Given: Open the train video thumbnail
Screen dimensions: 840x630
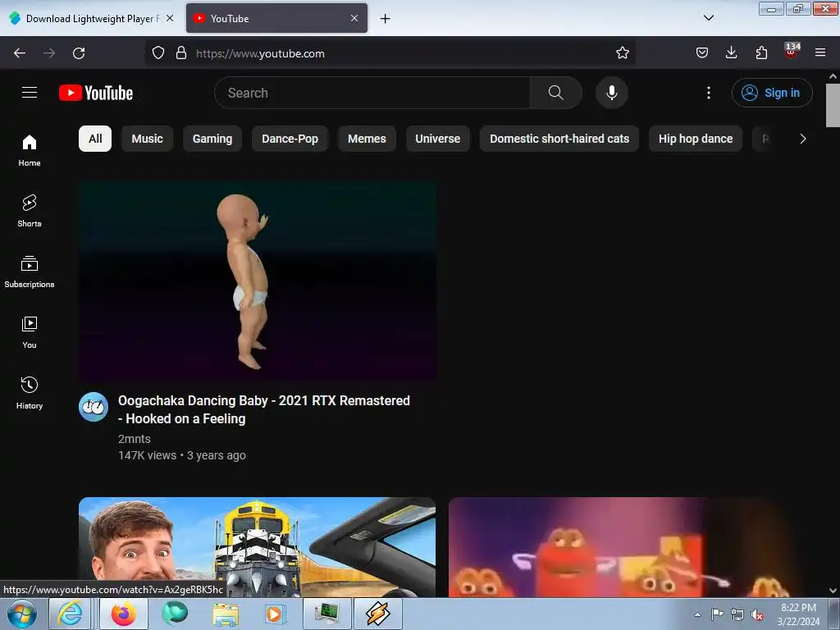Looking at the screenshot, I should point(257,547).
